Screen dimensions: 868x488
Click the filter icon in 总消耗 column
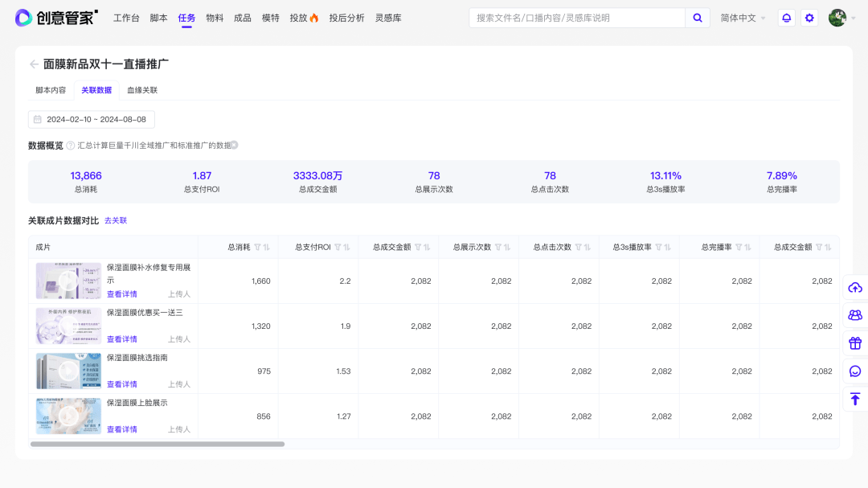pos(257,248)
